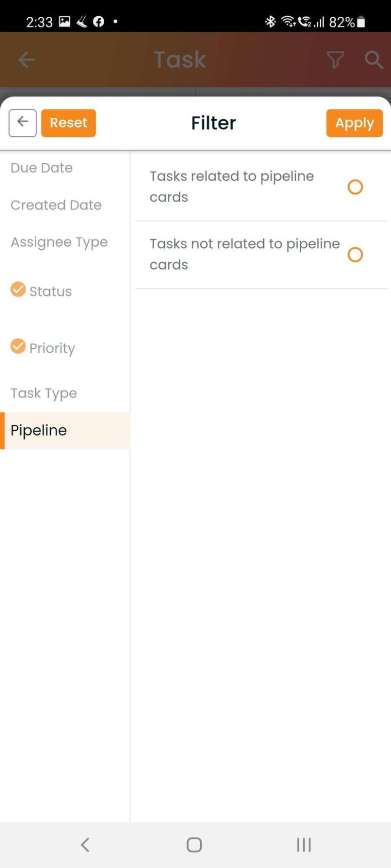
Task: Tap the Android home navigation button
Action: tap(194, 845)
